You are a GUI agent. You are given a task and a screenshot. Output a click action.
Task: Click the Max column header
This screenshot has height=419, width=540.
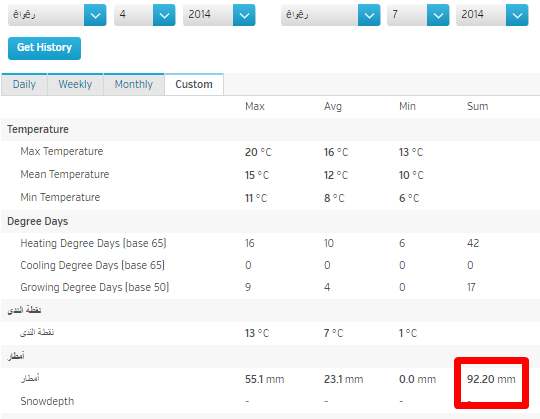255,106
